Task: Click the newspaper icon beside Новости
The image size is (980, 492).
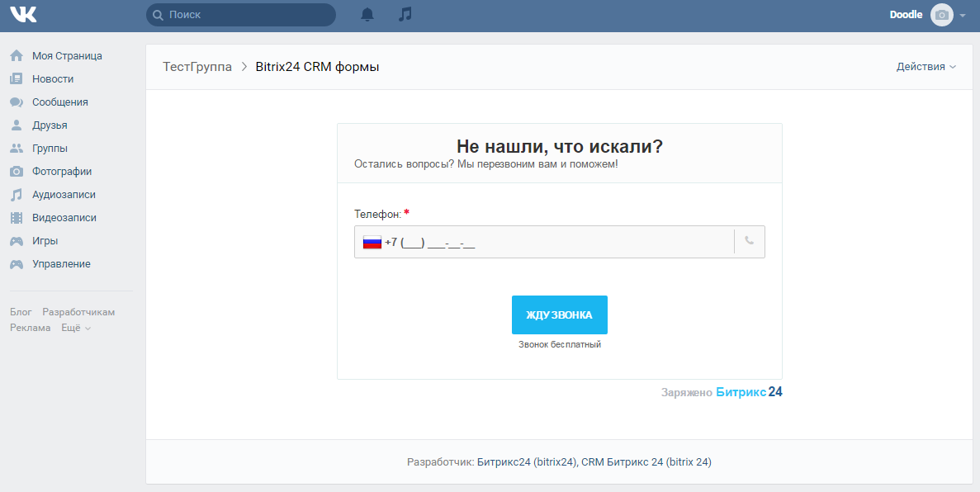Action: click(17, 78)
